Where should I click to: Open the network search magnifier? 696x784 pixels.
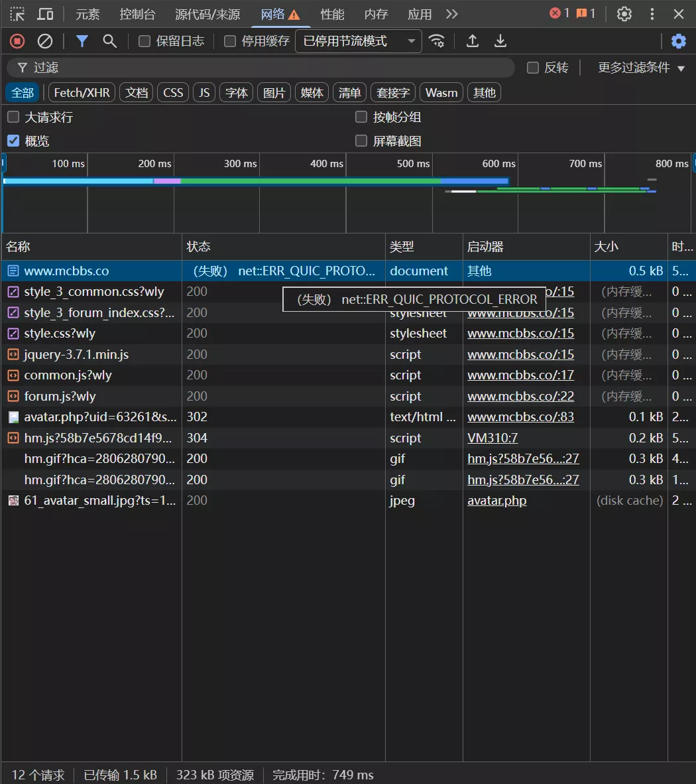pyautogui.click(x=110, y=41)
